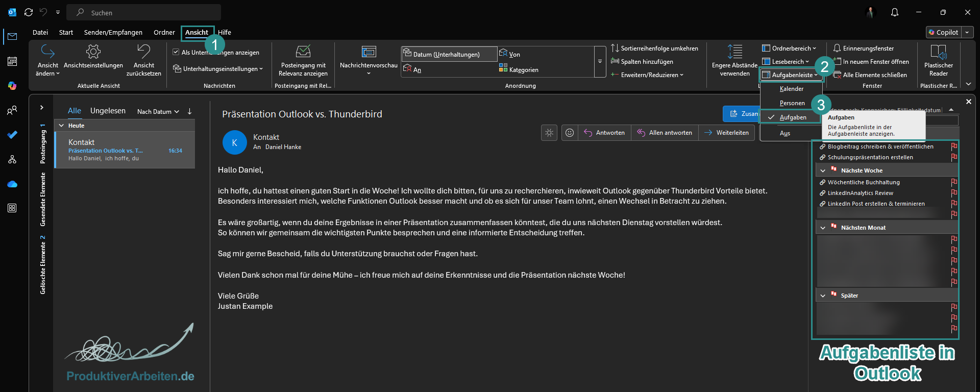Image resolution: width=980 pixels, height=392 pixels.
Task: Open the Calendar icon in left sidebar
Action: (12, 61)
